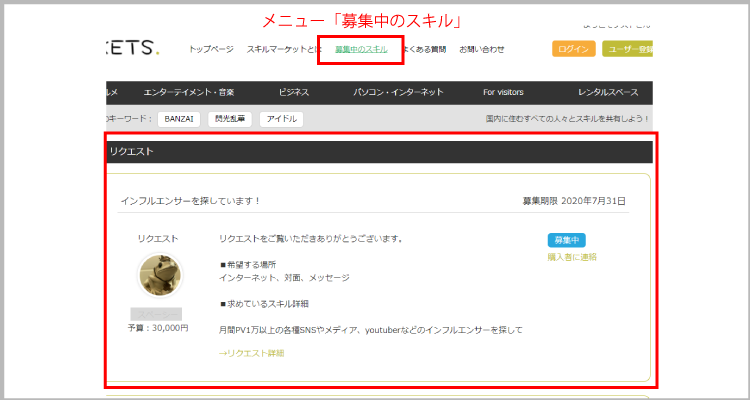Image resolution: width=750 pixels, height=400 pixels.
Task: Open the トップページ menu link
Action: click(x=211, y=49)
